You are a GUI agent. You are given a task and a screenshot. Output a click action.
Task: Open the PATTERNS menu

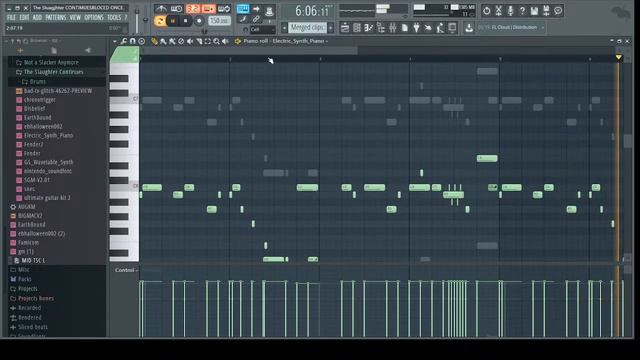(x=56, y=18)
